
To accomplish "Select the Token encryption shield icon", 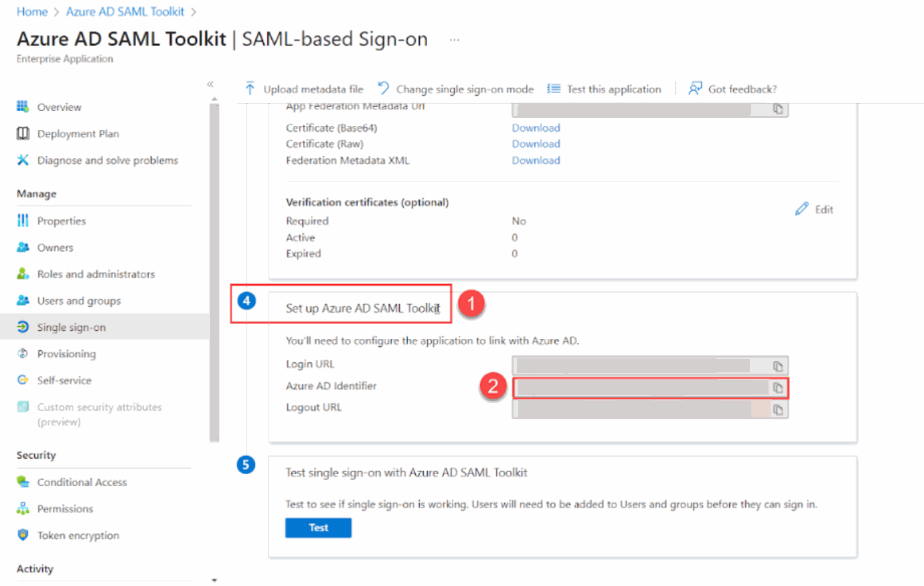I will click(x=23, y=535).
